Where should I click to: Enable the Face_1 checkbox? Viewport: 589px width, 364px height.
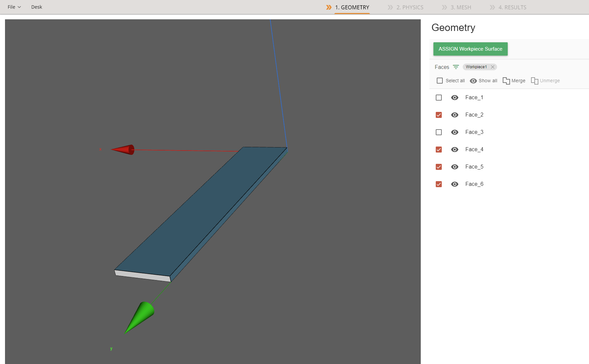439,98
